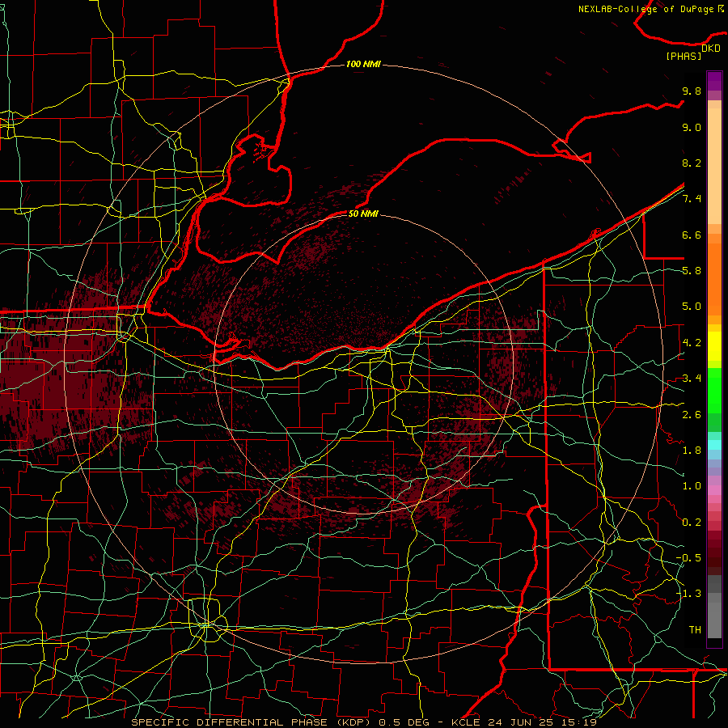Pick the 1.8 scale label
Screen dimensions: 728x728
click(x=692, y=451)
